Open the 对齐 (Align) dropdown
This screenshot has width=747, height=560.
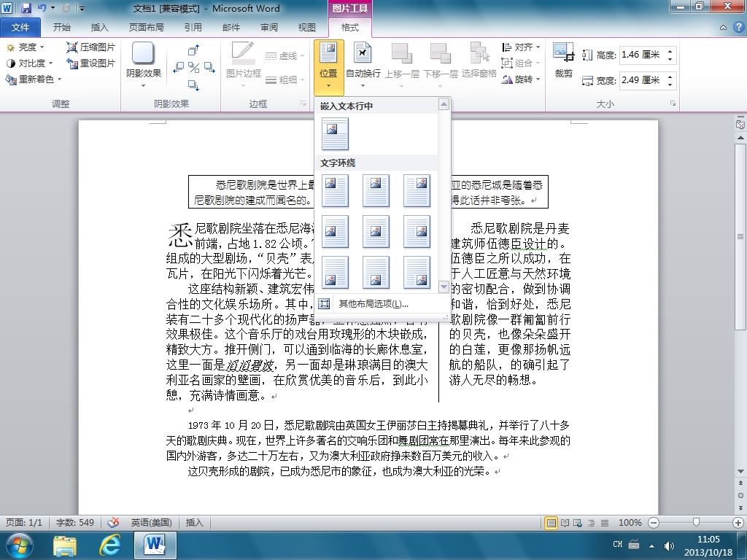pyautogui.click(x=521, y=47)
